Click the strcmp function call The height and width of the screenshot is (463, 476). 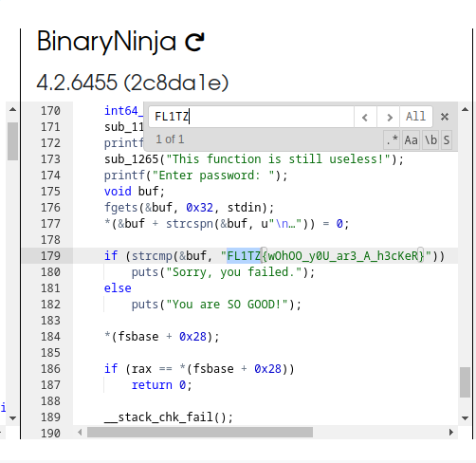152,256
